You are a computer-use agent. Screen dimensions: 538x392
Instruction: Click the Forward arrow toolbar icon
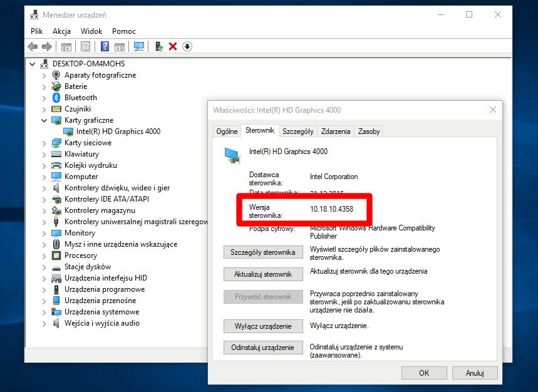click(x=47, y=46)
